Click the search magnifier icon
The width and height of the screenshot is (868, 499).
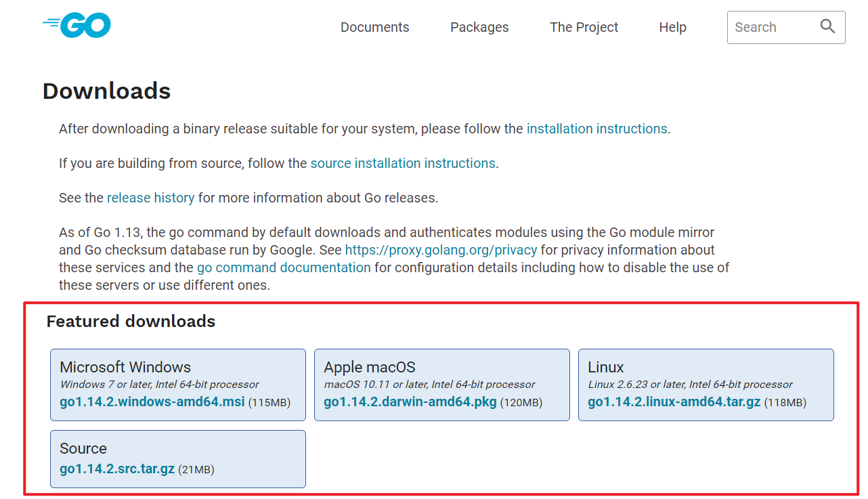tap(827, 26)
